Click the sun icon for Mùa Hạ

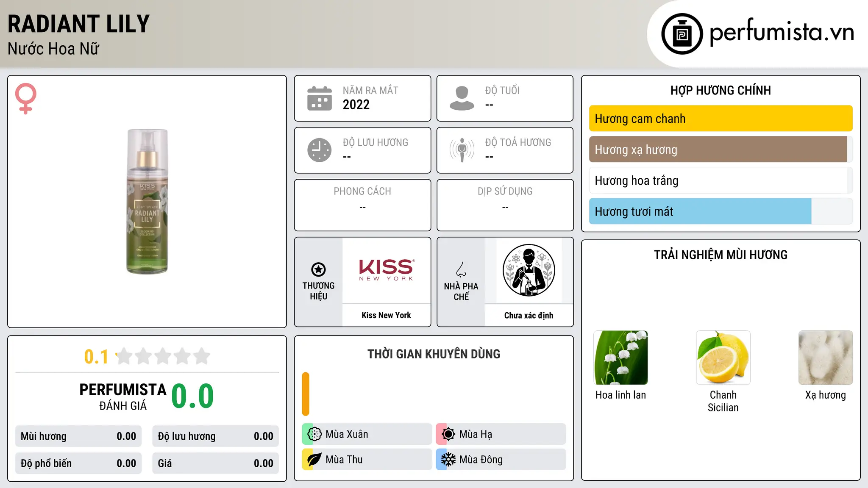448,434
